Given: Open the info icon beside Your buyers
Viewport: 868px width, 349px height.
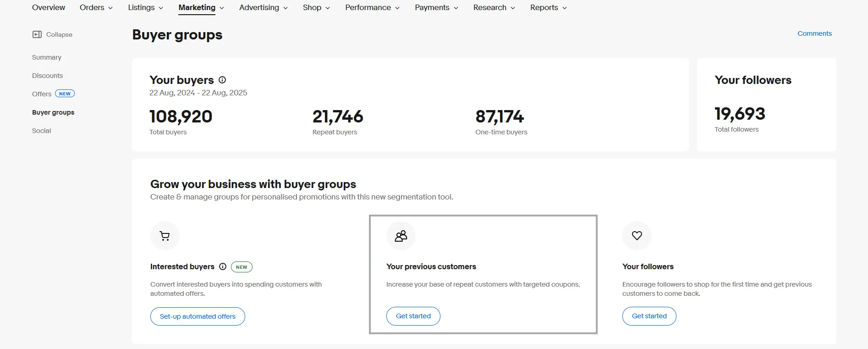Looking at the screenshot, I should coord(222,80).
